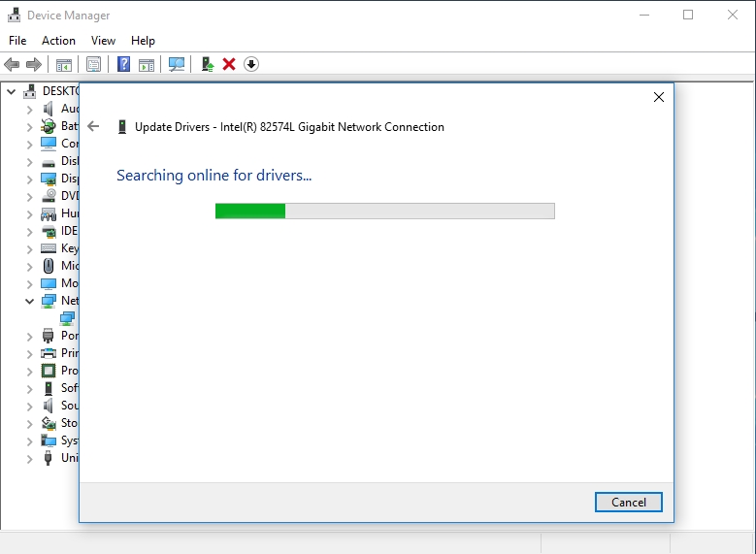Expand the Print queues tree node

click(29, 354)
